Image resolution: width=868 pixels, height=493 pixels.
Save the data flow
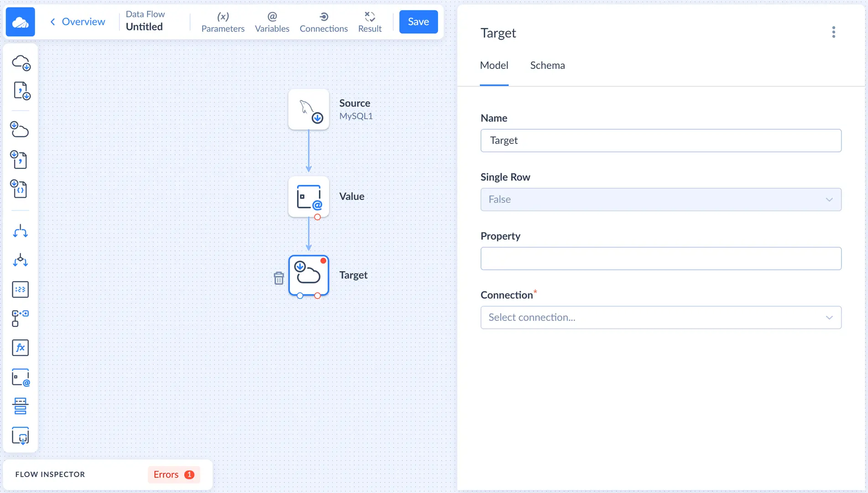(x=418, y=22)
